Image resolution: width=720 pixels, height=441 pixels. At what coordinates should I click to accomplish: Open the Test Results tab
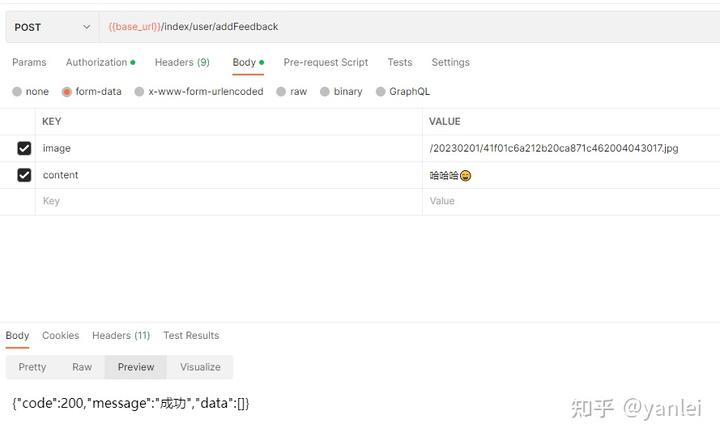[191, 336]
